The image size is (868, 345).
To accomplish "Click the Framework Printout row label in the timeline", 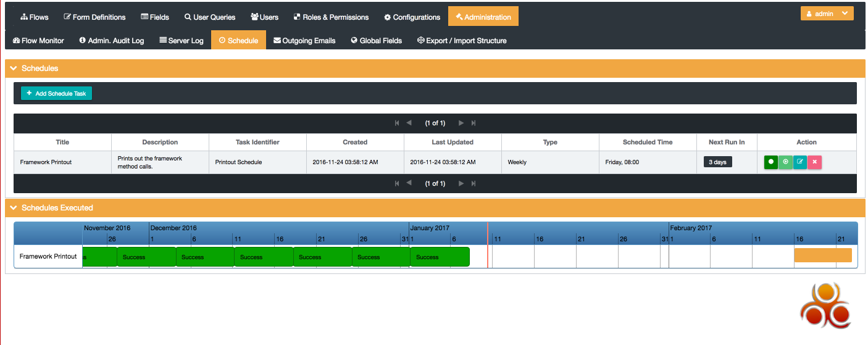I will (x=48, y=256).
